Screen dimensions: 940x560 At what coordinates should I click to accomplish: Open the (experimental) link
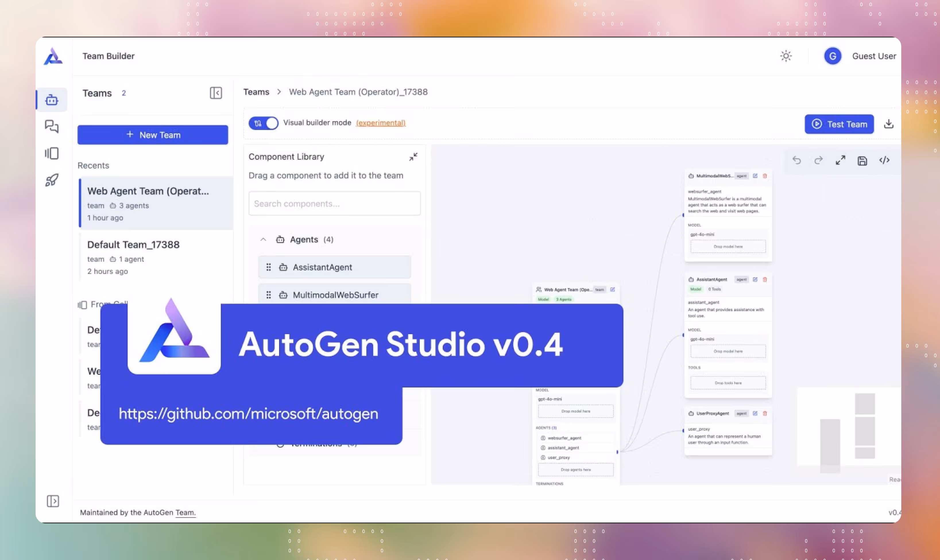click(x=381, y=123)
